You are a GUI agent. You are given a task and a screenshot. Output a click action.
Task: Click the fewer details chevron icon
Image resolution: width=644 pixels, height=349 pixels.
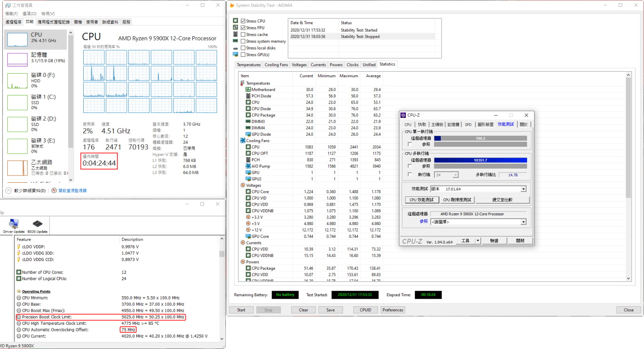[9, 190]
